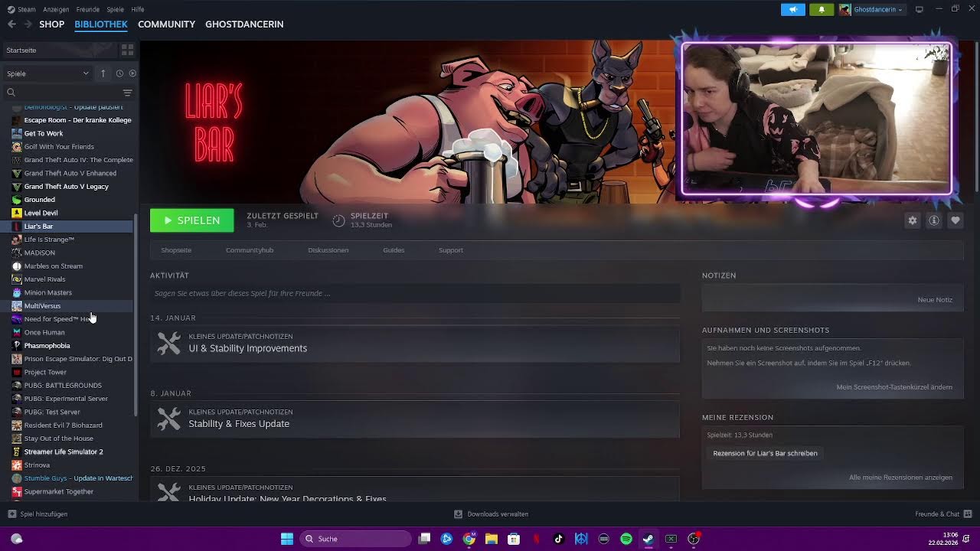Viewport: 980px width, 551px height.
Task: Go to the SHOP tab
Action: 52,24
